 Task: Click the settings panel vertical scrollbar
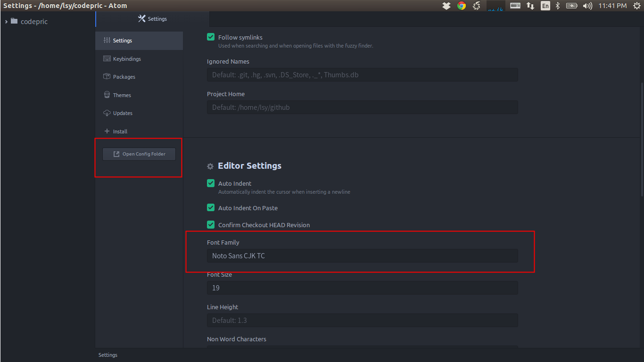pyautogui.click(x=641, y=139)
